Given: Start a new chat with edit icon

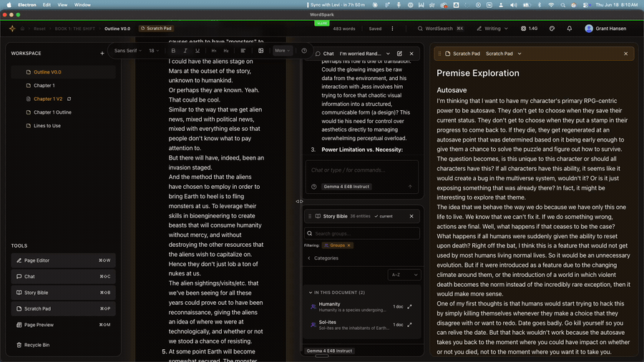Looking at the screenshot, I should point(399,54).
